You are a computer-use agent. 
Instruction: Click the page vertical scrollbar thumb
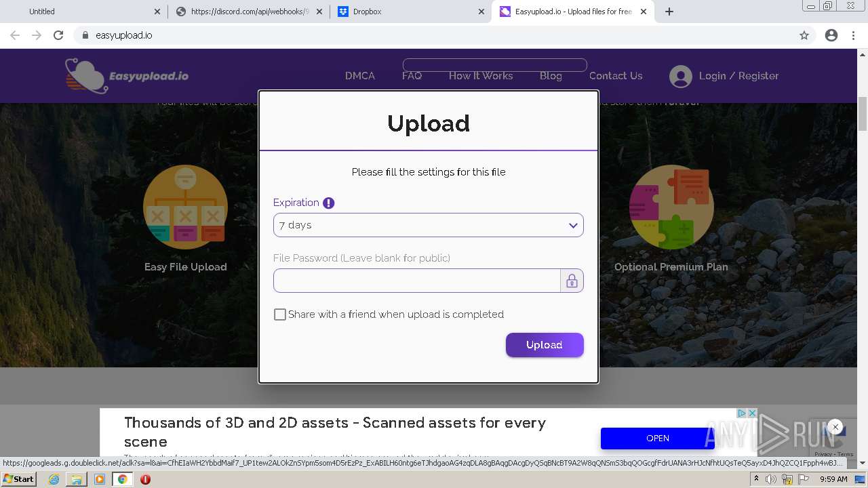click(863, 114)
